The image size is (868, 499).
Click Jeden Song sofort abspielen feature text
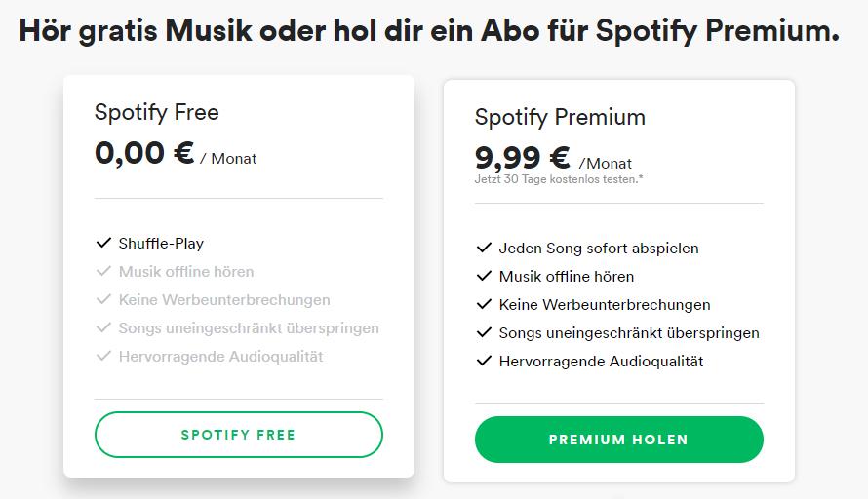(x=599, y=249)
